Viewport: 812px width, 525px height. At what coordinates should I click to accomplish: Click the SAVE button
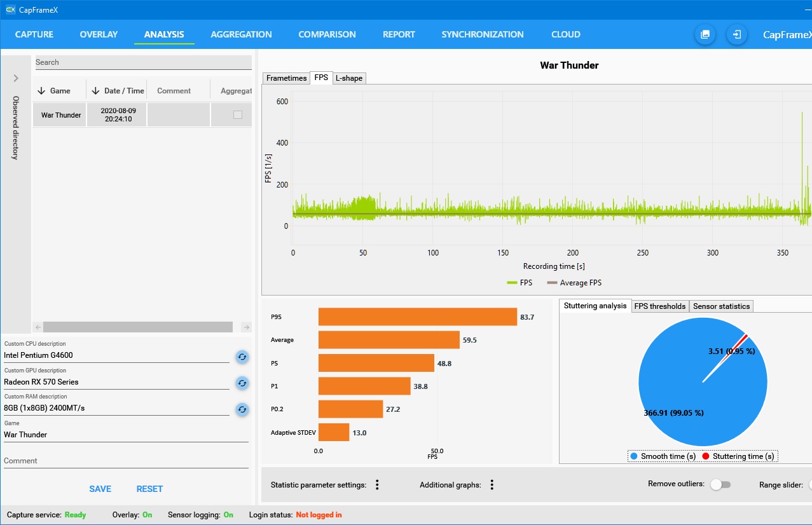pos(100,489)
